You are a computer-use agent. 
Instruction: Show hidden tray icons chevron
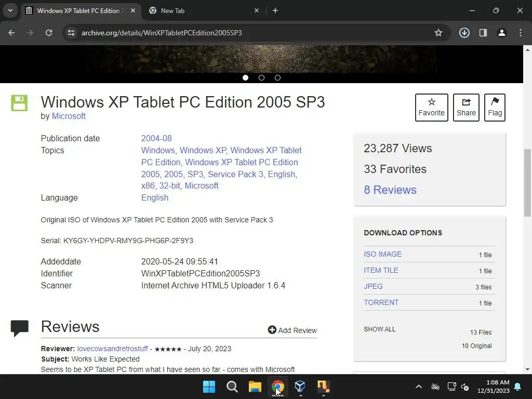coord(419,387)
